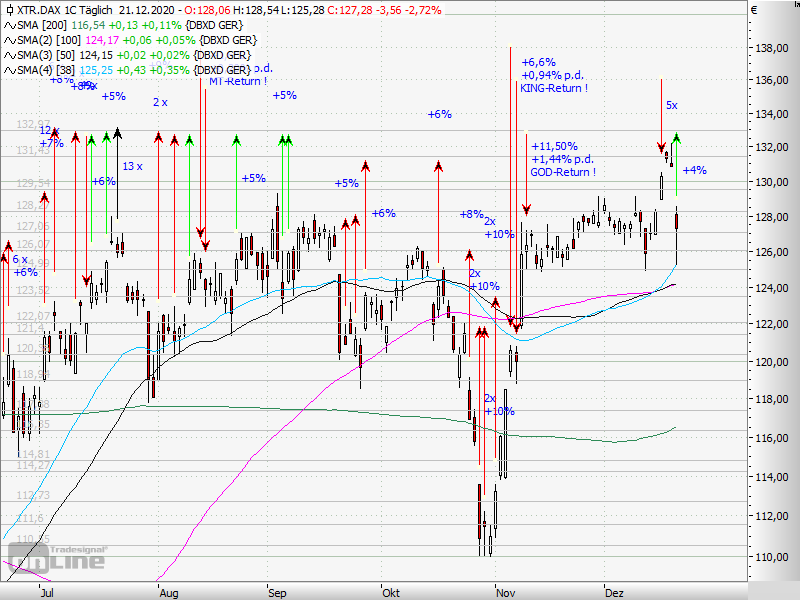Click the 114,27 horizontal level label
Screen dimensions: 800x600
pos(33,465)
